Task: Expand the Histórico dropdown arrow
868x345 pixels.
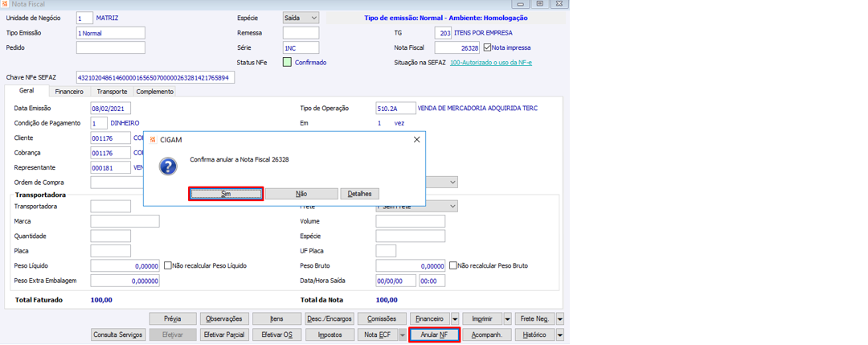Action: click(x=559, y=335)
